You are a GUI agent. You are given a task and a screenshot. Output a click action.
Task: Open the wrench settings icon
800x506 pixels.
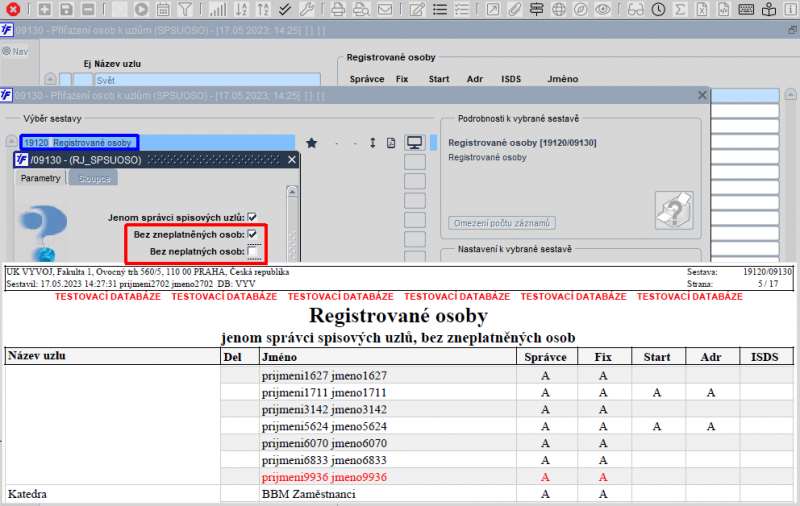(307, 9)
